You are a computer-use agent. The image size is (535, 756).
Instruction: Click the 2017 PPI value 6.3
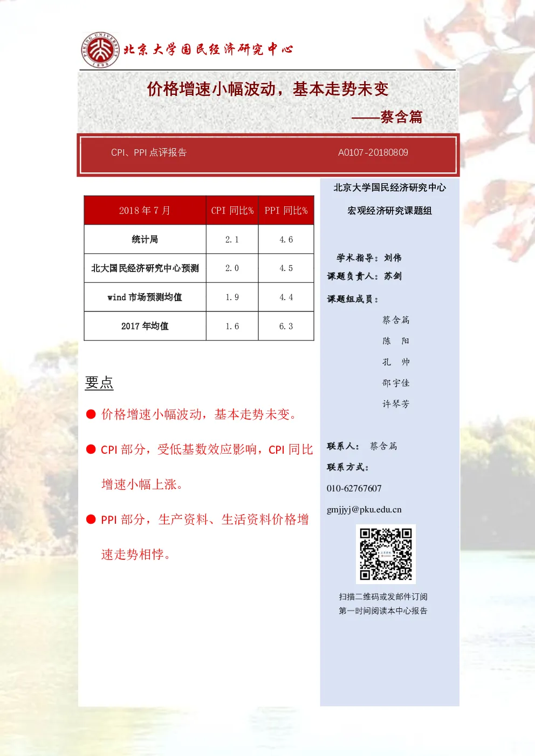click(286, 327)
